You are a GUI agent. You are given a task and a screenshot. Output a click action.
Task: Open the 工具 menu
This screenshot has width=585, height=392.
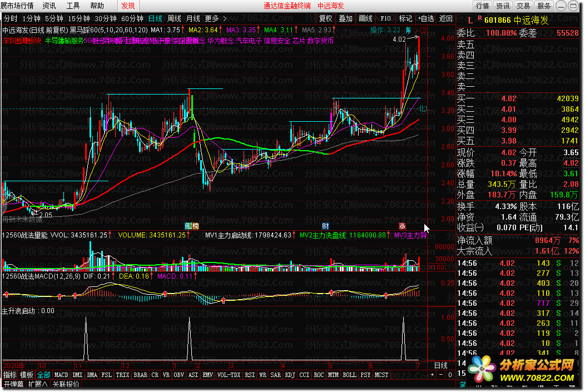[73, 6]
